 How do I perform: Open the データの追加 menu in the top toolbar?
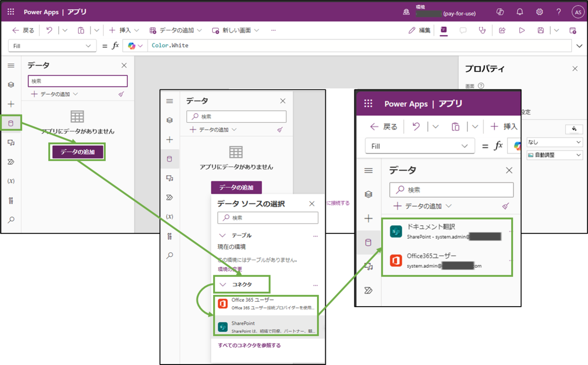[x=176, y=30]
